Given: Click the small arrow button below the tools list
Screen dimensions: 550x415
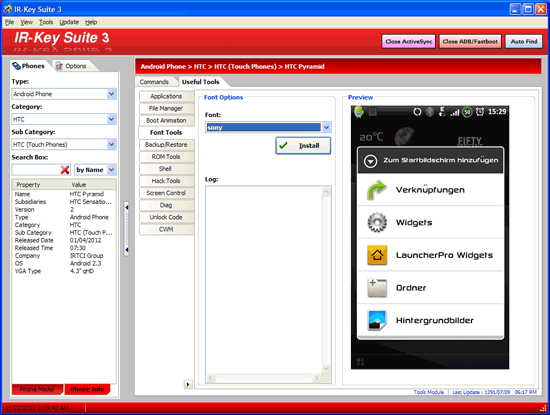Looking at the screenshot, I should coord(188,384).
